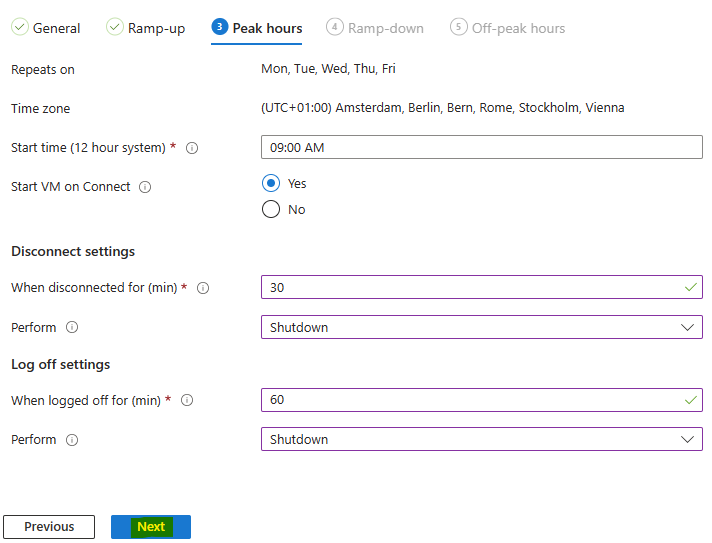This screenshot has width=712, height=543.
Task: Click the Start time field showing 09:00 AM
Action: tap(482, 147)
